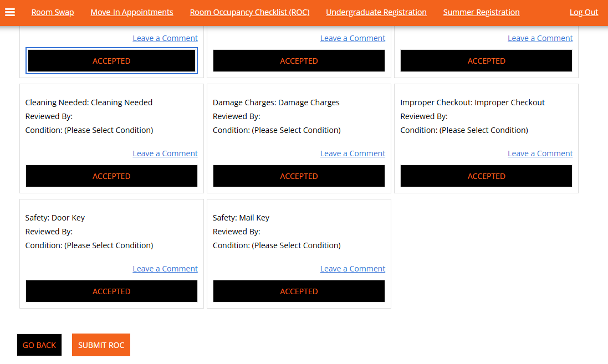Click the Go Back button

pyautogui.click(x=39, y=345)
